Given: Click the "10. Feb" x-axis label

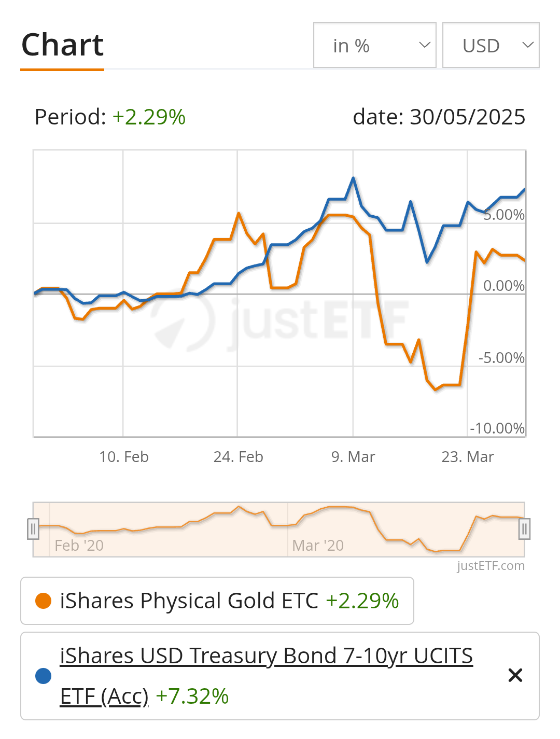Looking at the screenshot, I should 124,457.
